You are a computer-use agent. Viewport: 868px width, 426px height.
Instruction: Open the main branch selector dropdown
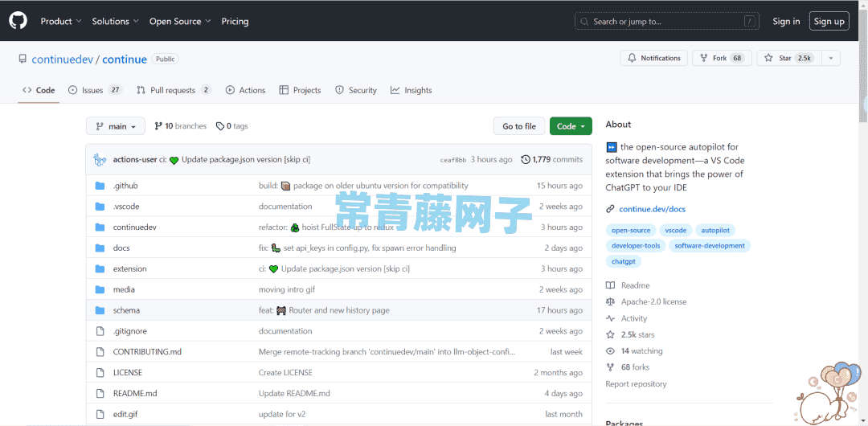(x=115, y=126)
